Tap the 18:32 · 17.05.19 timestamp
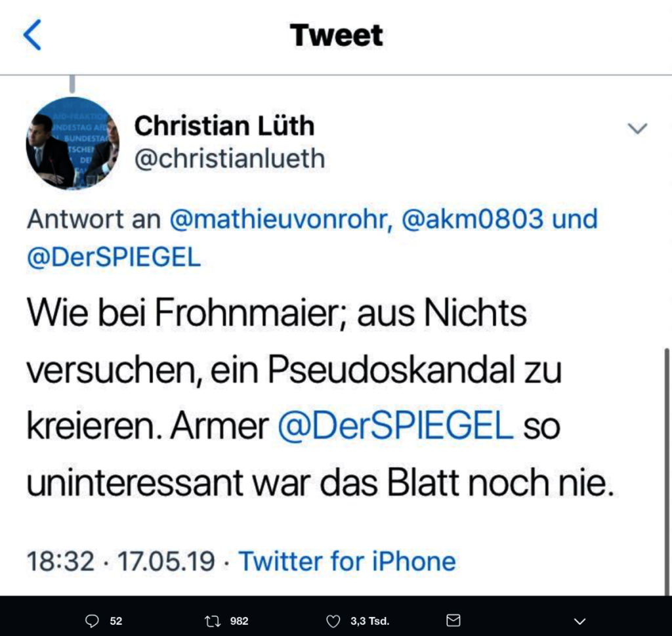The height and width of the screenshot is (636, 672). click(121, 561)
